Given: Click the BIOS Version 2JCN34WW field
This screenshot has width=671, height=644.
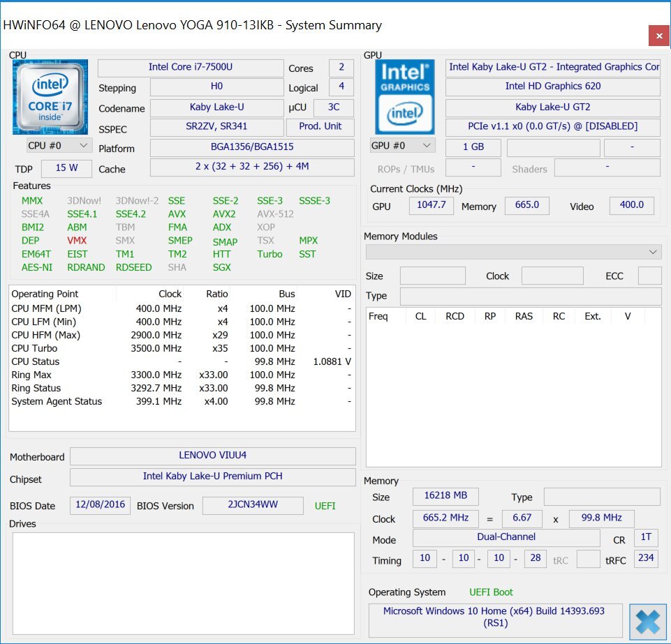Looking at the screenshot, I should [x=253, y=506].
